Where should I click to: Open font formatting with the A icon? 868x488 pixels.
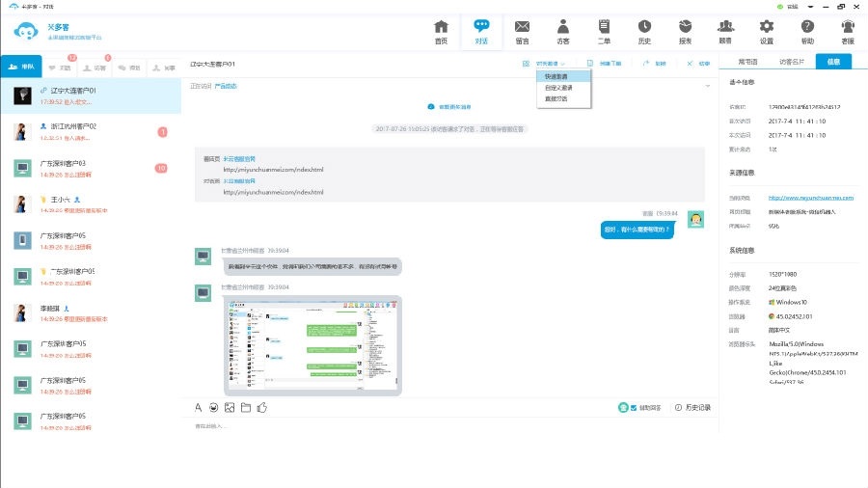pyautogui.click(x=199, y=408)
